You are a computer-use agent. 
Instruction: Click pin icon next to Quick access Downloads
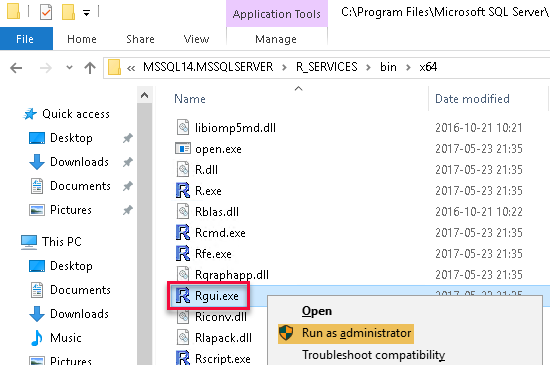point(128,162)
